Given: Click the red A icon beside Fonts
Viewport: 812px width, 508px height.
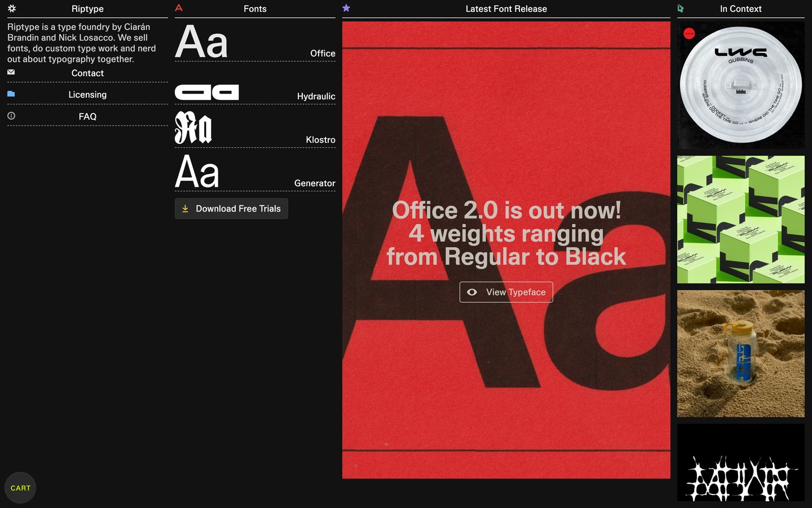Looking at the screenshot, I should [179, 8].
